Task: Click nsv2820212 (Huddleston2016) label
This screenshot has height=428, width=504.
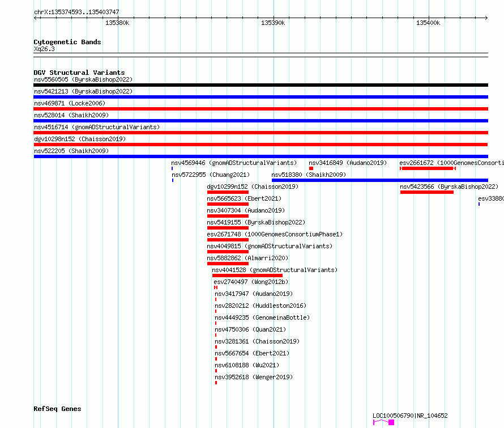Action: (260, 306)
